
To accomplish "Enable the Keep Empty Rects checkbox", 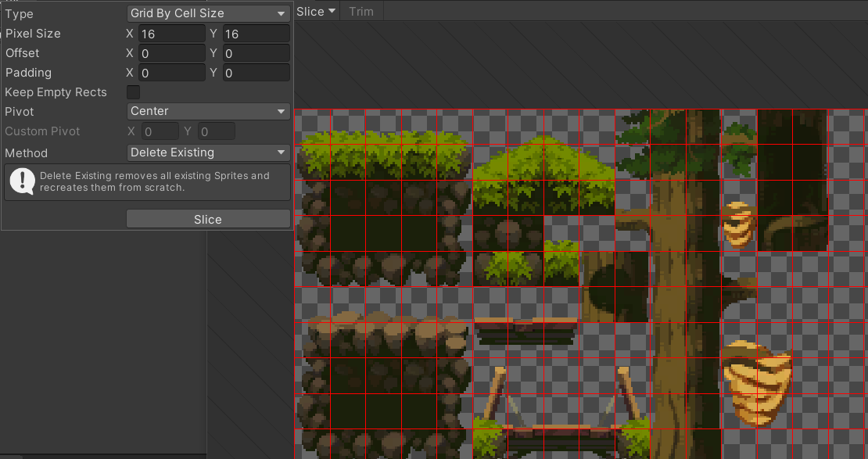I will [133, 91].
